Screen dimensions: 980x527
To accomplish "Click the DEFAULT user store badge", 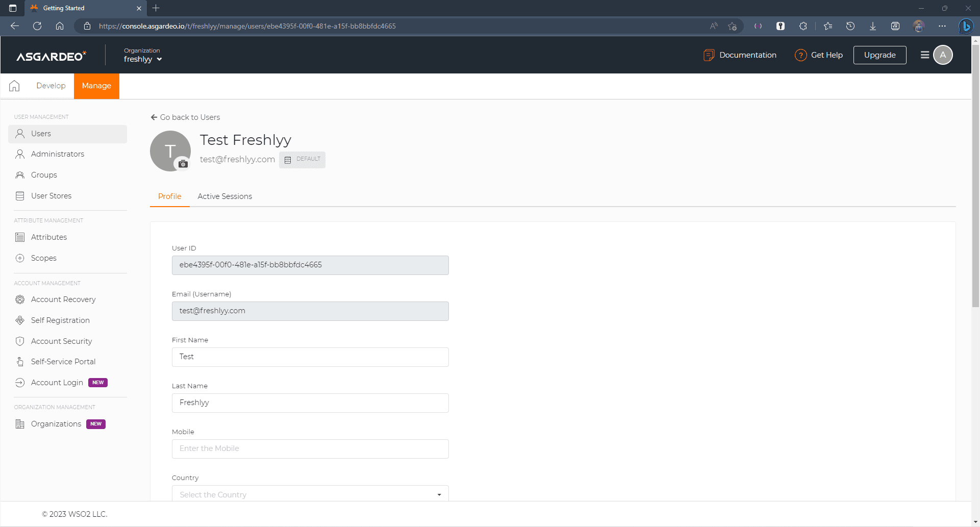I will [303, 160].
